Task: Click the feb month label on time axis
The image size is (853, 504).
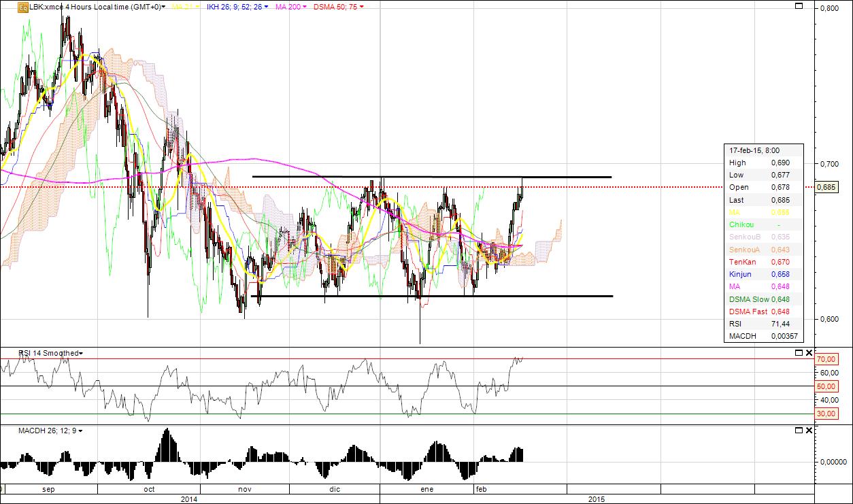Action: [481, 489]
